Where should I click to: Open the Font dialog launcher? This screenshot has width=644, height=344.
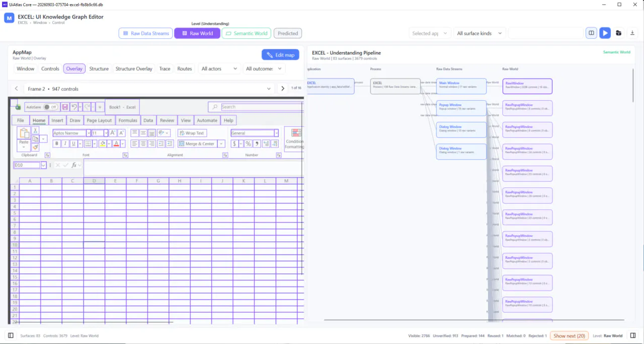[125, 155]
